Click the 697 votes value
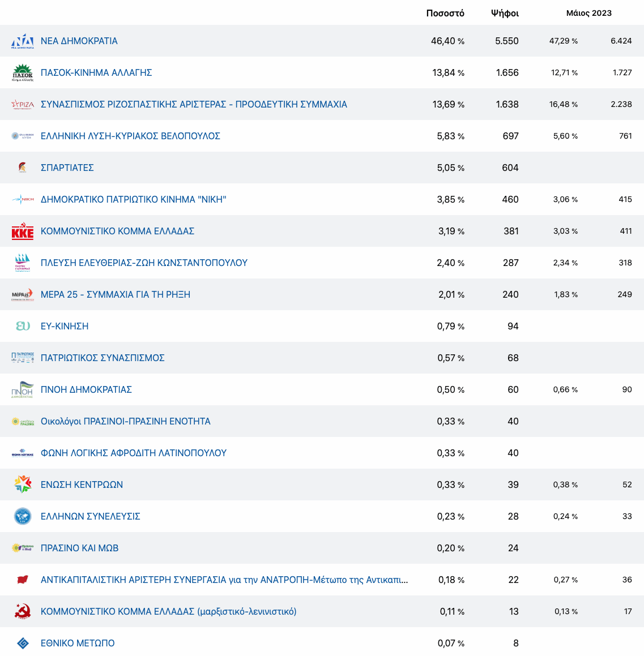 coord(511,136)
